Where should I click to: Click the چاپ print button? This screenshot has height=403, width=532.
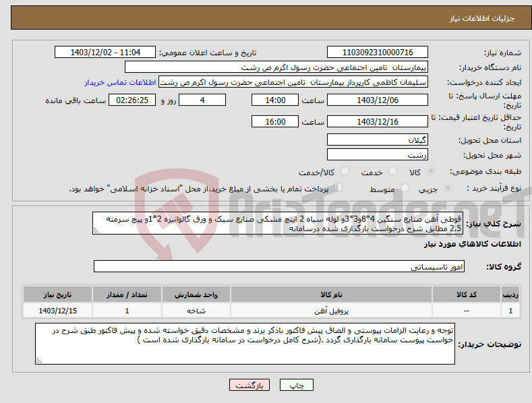pyautogui.click(x=297, y=385)
